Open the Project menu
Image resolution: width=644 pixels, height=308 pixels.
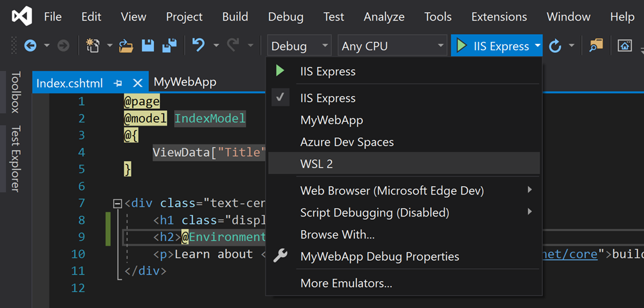(x=184, y=17)
